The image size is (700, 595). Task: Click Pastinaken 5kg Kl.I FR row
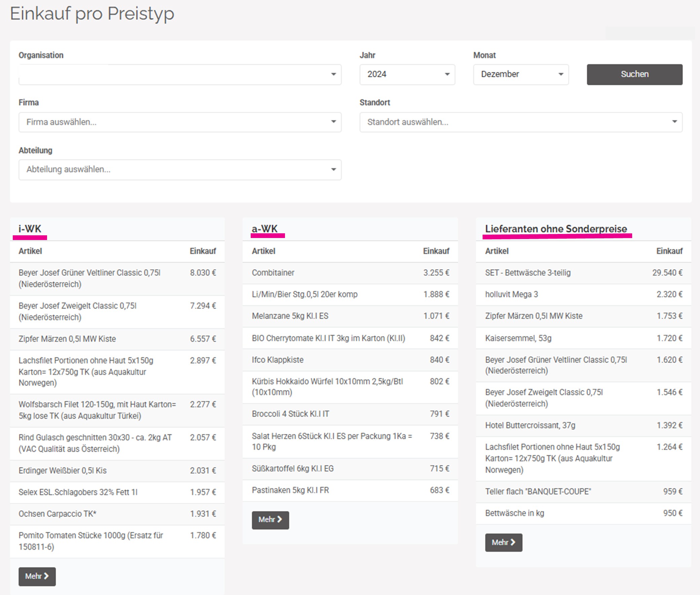(351, 490)
